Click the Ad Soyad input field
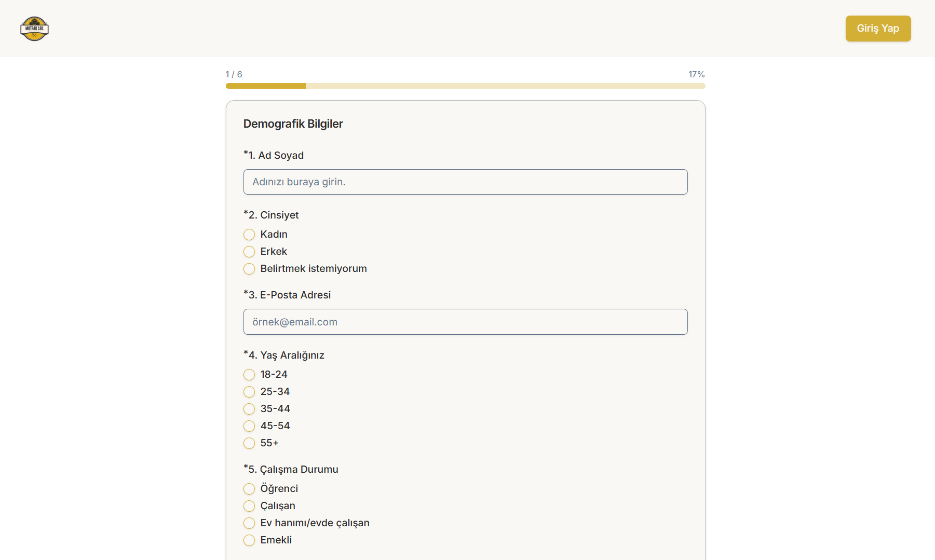 coord(465,182)
